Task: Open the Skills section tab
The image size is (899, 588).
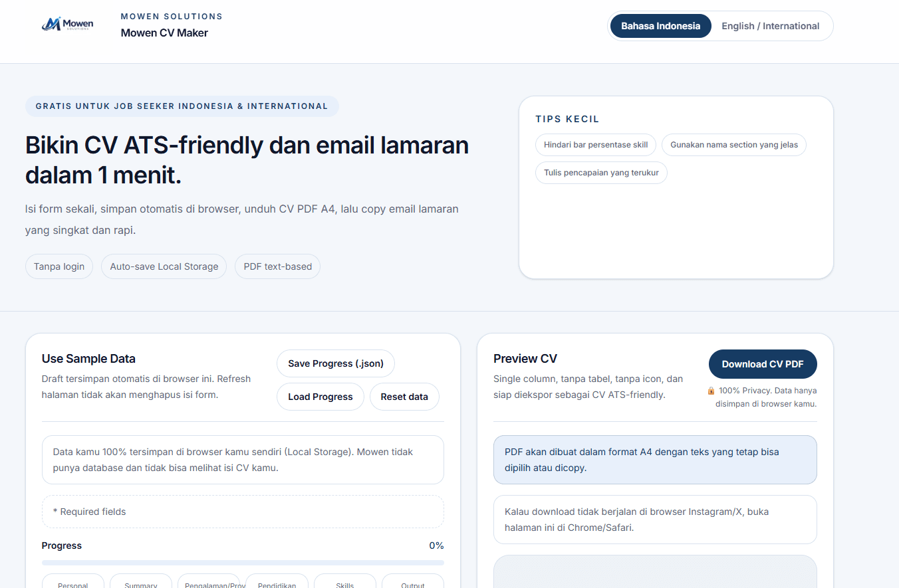Action: pos(345,581)
